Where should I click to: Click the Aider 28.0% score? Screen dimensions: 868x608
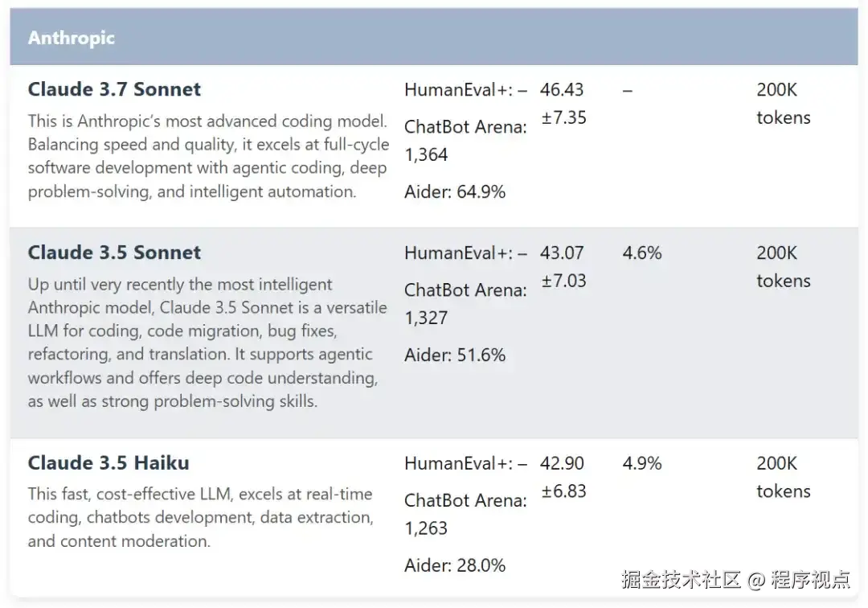pyautogui.click(x=455, y=565)
